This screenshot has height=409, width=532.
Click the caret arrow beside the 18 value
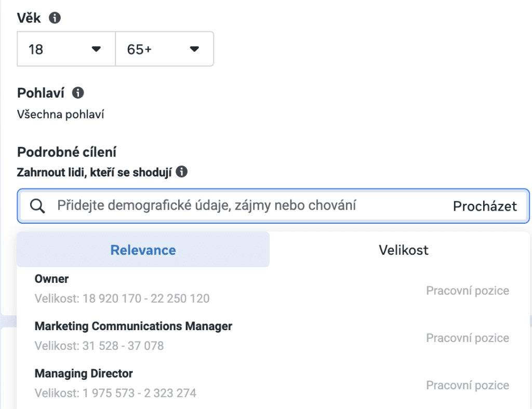[96, 49]
